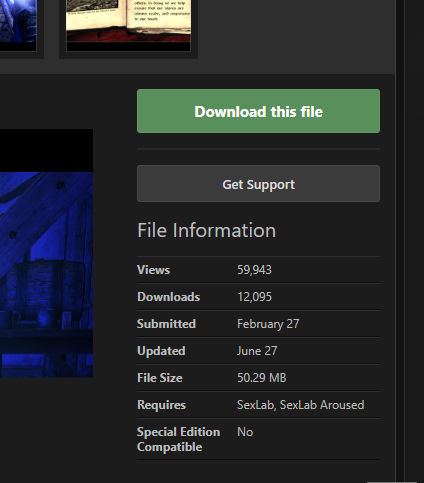Click the Submitted label
Image resolution: width=424 pixels, height=483 pixels.
166,324
